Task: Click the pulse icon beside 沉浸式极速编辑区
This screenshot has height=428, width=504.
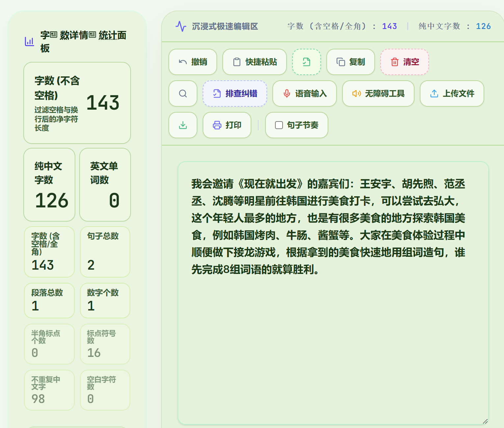Action: click(181, 26)
